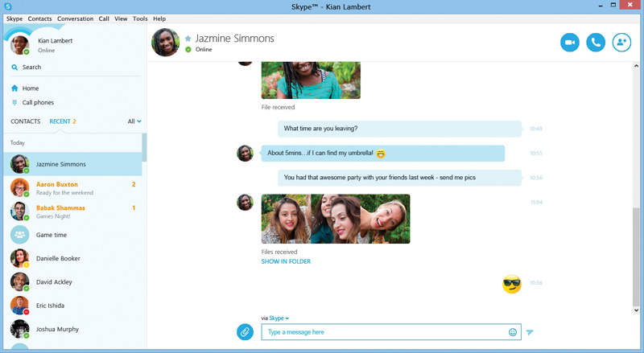Open Home from the sidebar
Viewport: 644px width, 353px height.
[x=30, y=88]
